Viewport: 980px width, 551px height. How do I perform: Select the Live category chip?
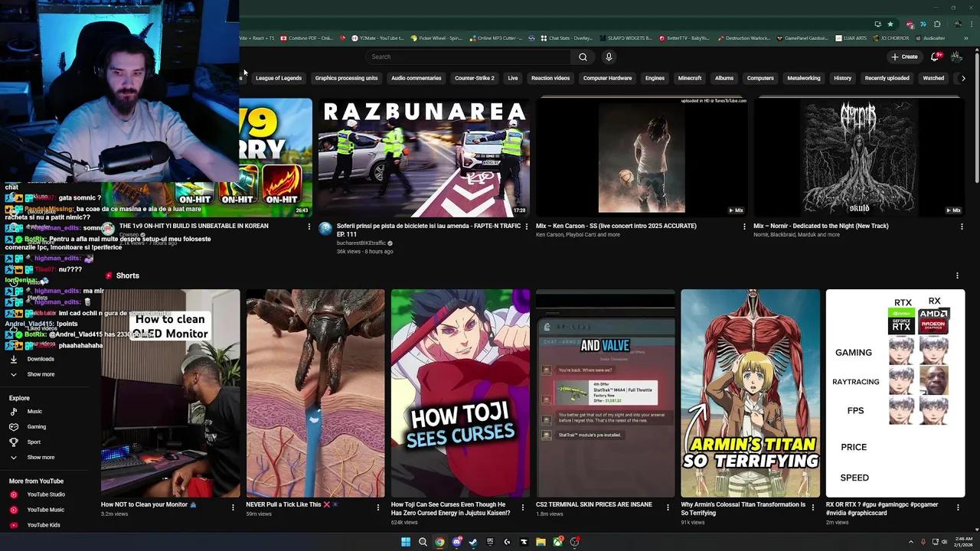[512, 77]
